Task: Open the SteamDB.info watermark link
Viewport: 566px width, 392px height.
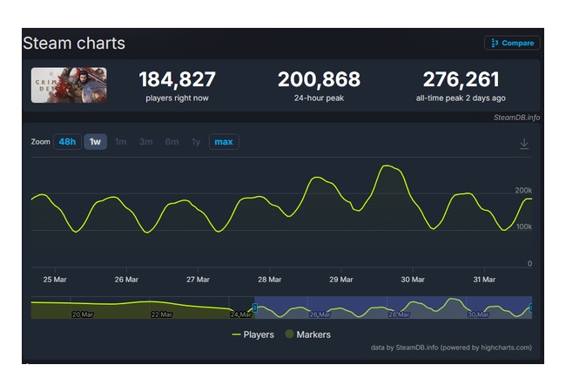Action: coord(516,118)
